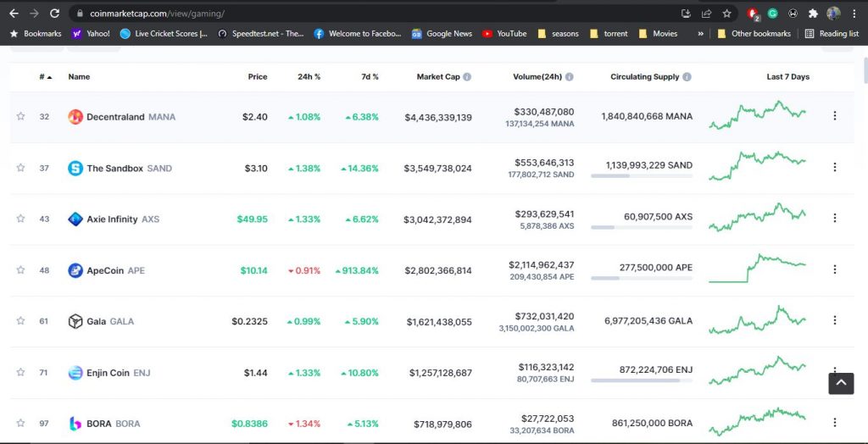
Task: Open Google News bookmark
Action: 442,34
